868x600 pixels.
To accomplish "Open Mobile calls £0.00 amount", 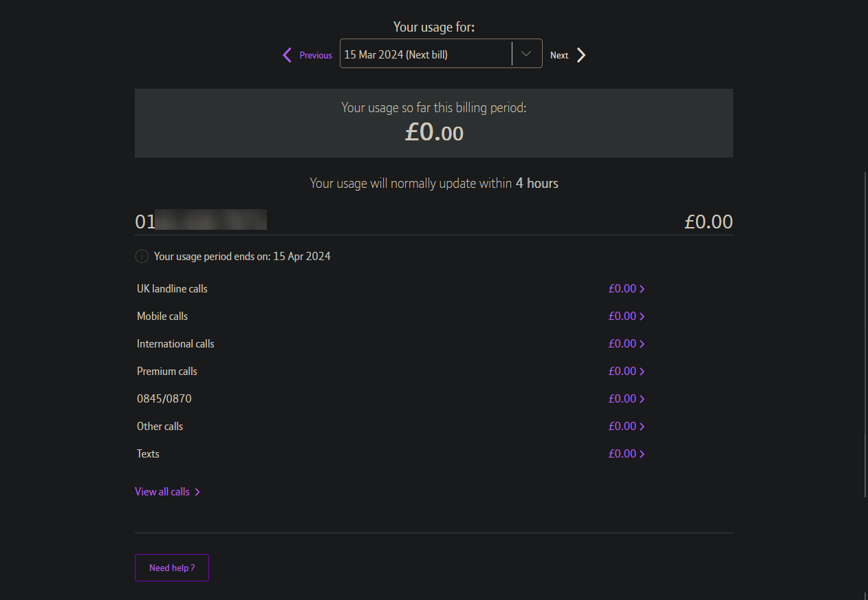I will tap(622, 317).
